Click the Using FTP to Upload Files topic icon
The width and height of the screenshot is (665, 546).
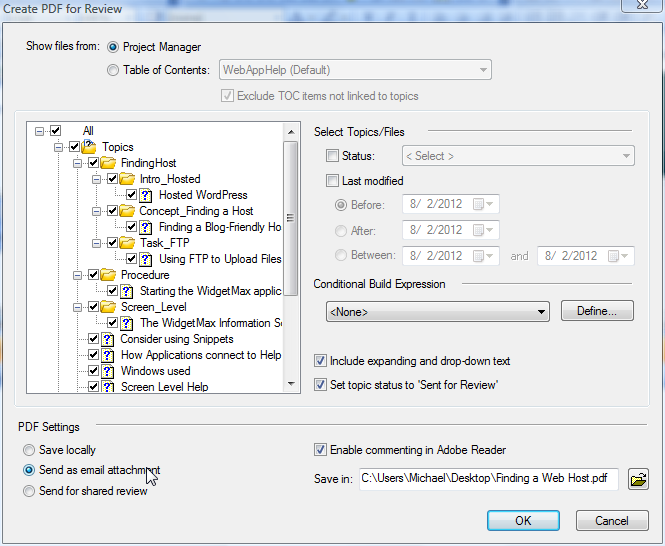coord(146,259)
